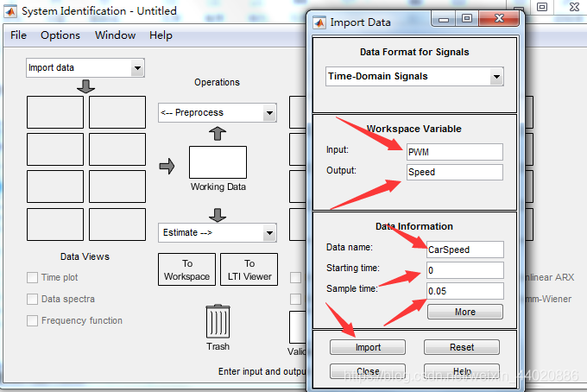The image size is (587, 392).
Task: Minimize the Import Data window
Action: pos(444,19)
